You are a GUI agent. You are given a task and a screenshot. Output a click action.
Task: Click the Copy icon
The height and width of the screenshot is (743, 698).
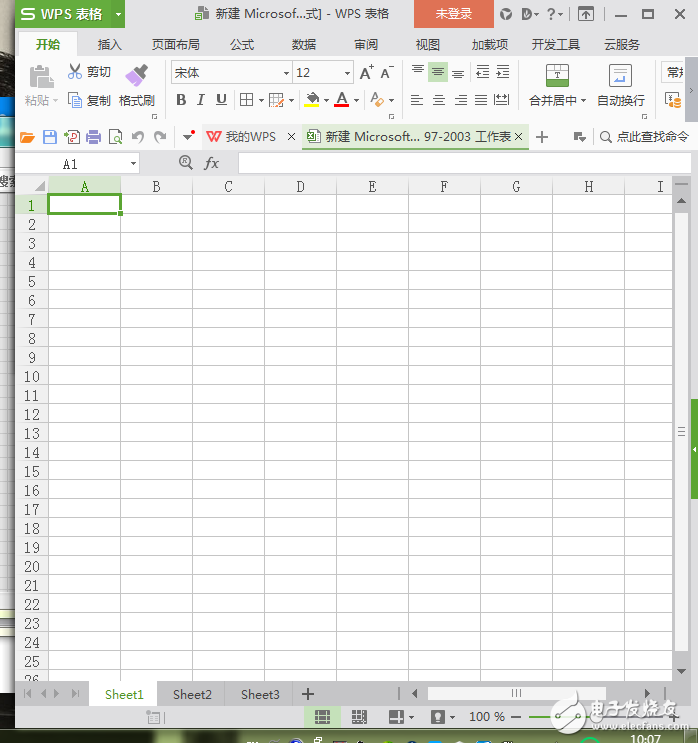pos(75,100)
